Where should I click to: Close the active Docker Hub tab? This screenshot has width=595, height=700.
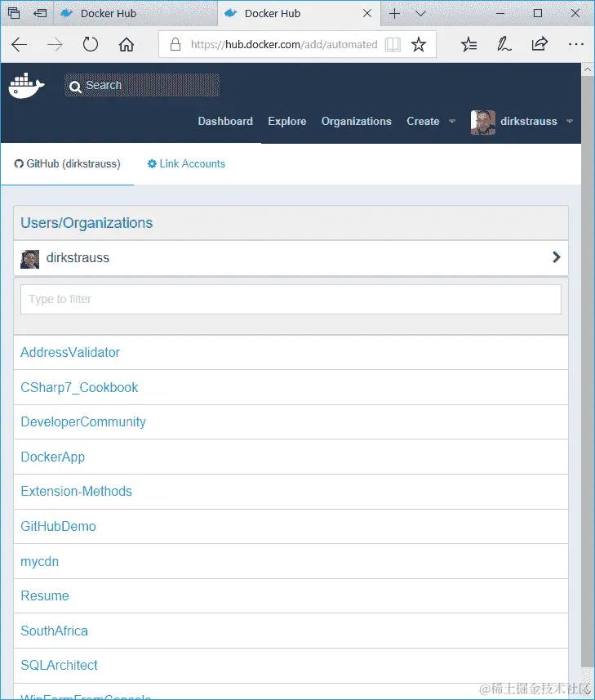point(367,13)
